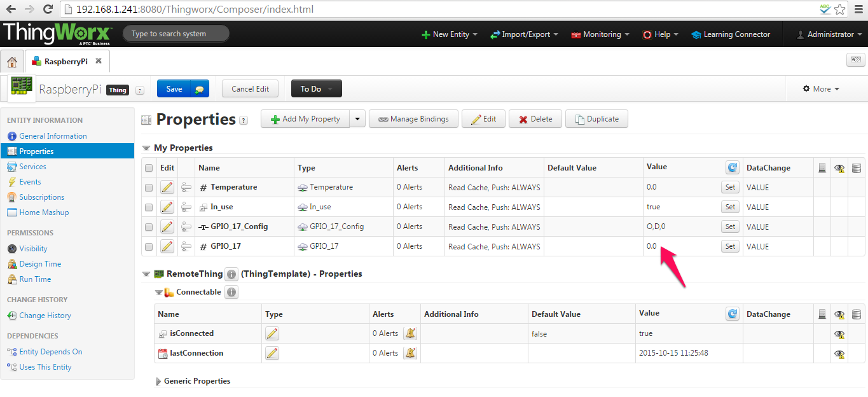
Task: Click Manage Bindings button
Action: [413, 119]
